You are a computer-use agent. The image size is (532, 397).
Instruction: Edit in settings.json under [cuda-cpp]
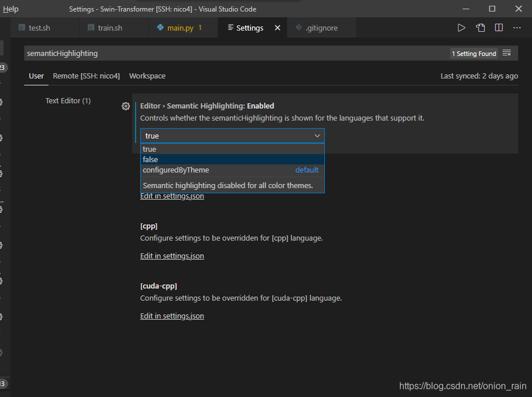click(x=171, y=316)
